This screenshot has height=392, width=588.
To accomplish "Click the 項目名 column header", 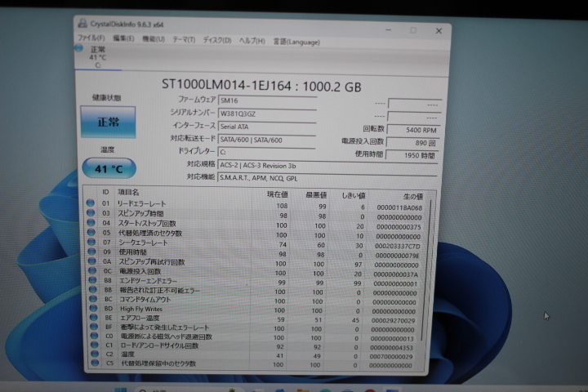I will [129, 192].
